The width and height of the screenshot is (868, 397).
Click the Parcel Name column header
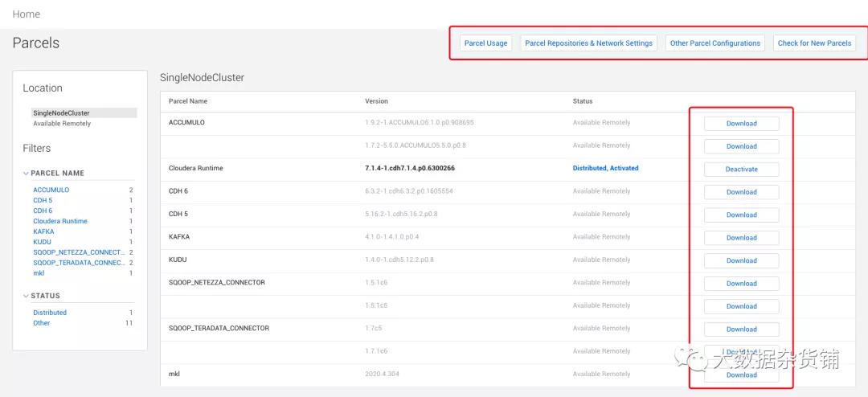pyautogui.click(x=187, y=101)
